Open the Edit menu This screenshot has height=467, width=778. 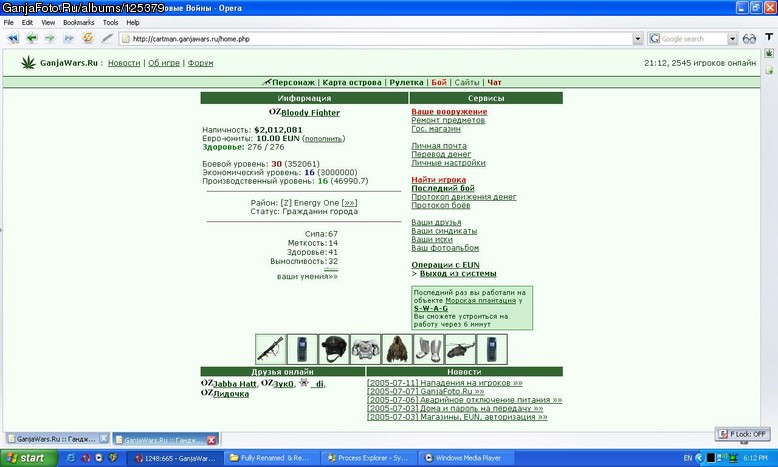[27, 22]
